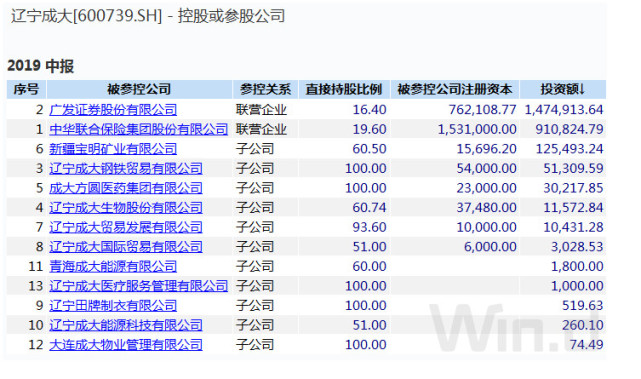
Task: Select registered capital 762,108.77
Action: (x=482, y=110)
